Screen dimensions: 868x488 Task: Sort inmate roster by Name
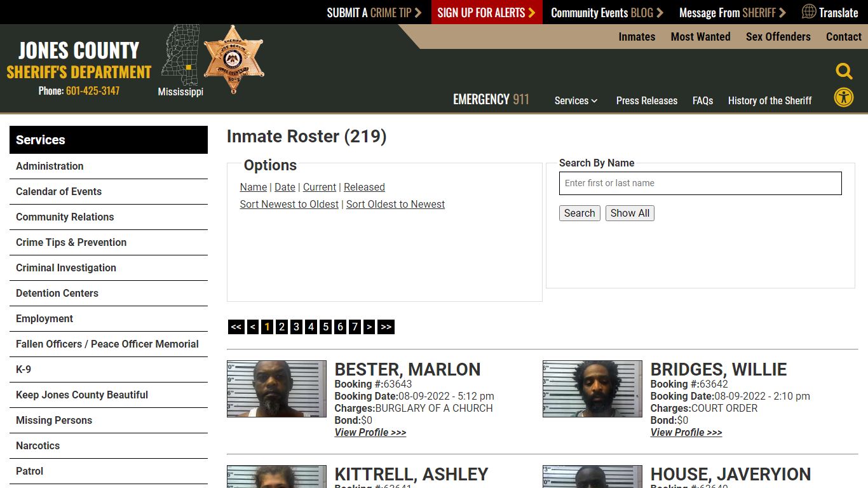coord(254,187)
